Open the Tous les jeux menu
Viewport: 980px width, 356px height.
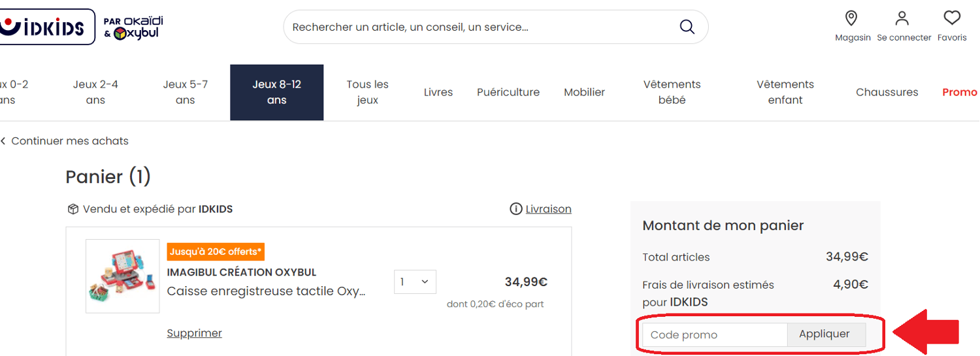pyautogui.click(x=368, y=92)
